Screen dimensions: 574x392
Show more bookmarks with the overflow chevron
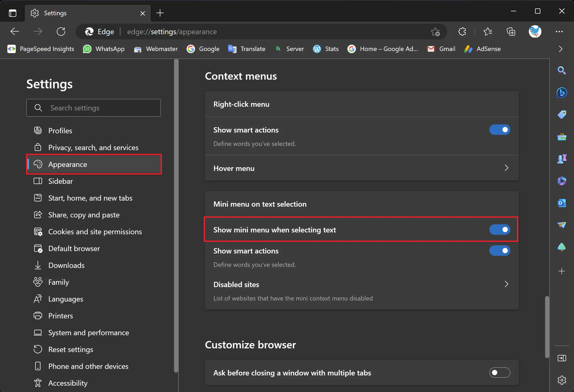pyautogui.click(x=560, y=49)
